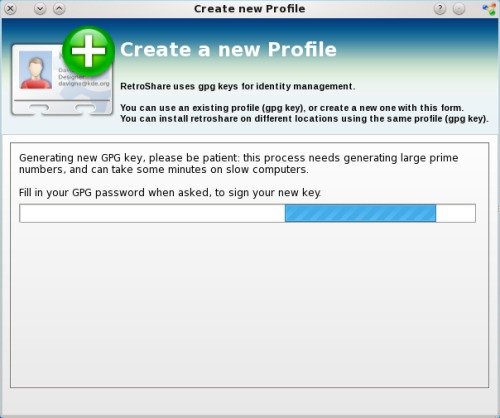Click the 'Generating new GPG key' message
Viewport: 500px width, 418px height.
pyautogui.click(x=239, y=163)
